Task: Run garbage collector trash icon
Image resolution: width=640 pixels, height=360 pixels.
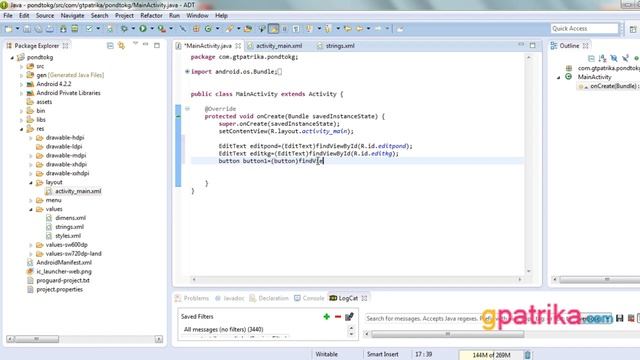Action: coord(527,355)
